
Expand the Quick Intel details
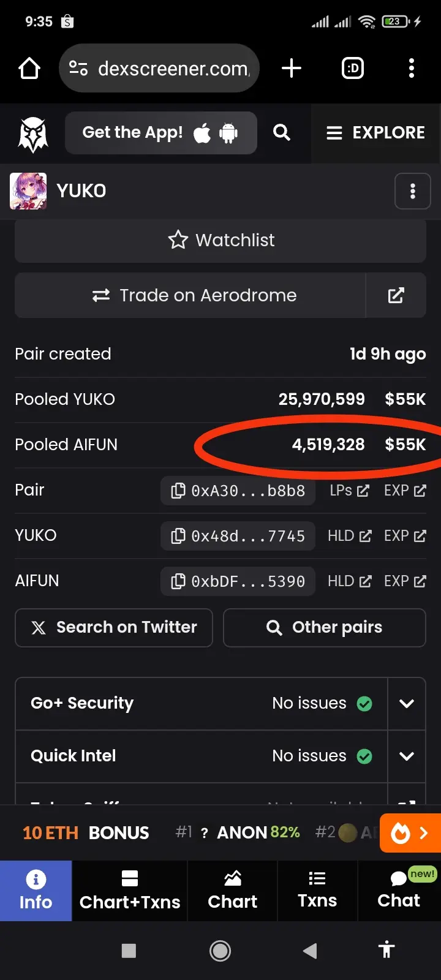407,756
